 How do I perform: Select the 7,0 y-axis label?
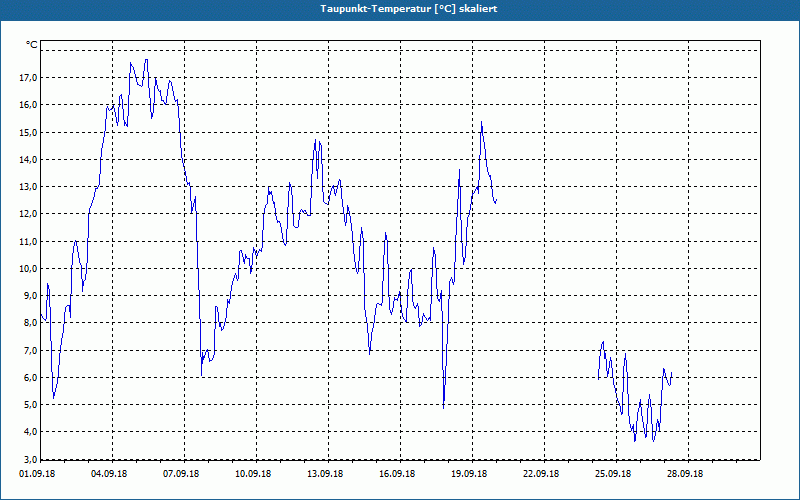click(x=30, y=351)
